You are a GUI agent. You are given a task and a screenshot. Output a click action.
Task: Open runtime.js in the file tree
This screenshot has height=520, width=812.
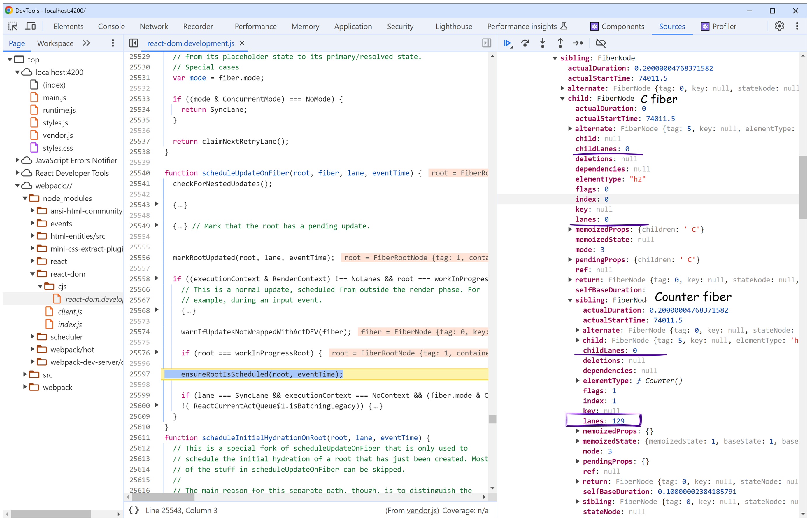click(59, 110)
